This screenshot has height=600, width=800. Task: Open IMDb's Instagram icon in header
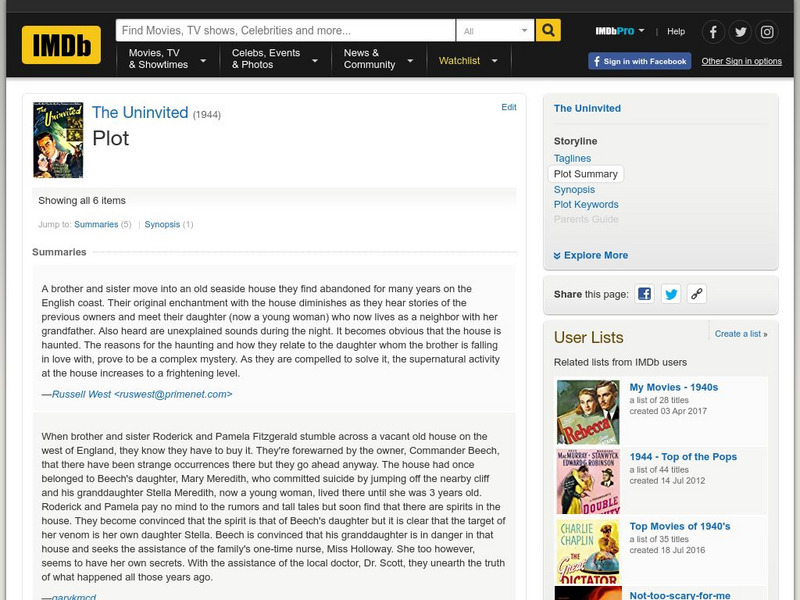tap(767, 32)
